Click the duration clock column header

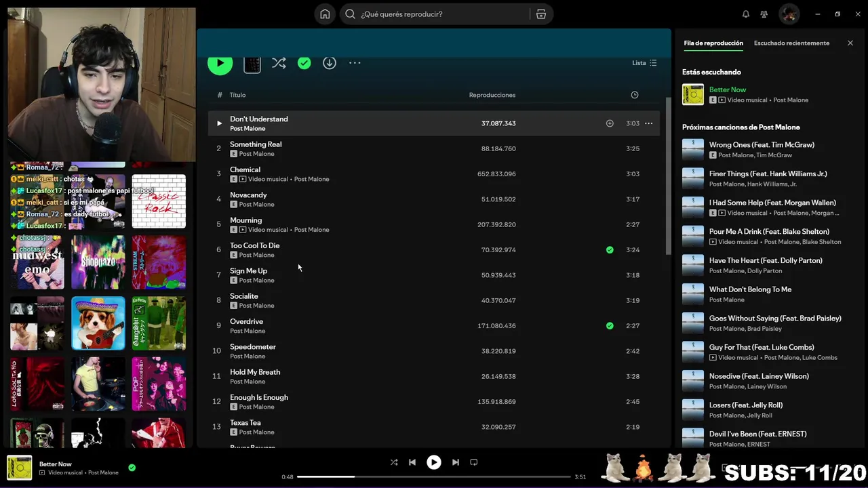(635, 95)
